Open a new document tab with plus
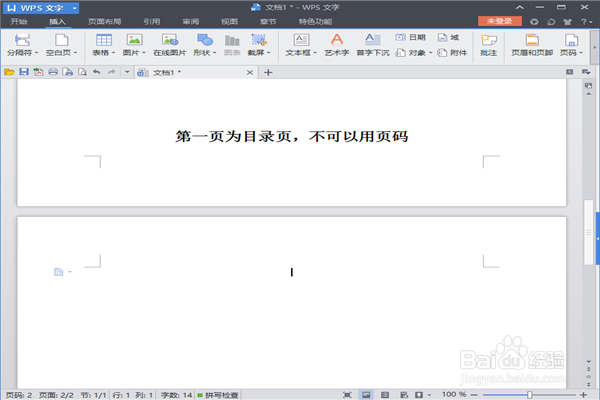This screenshot has width=600, height=400. (268, 72)
